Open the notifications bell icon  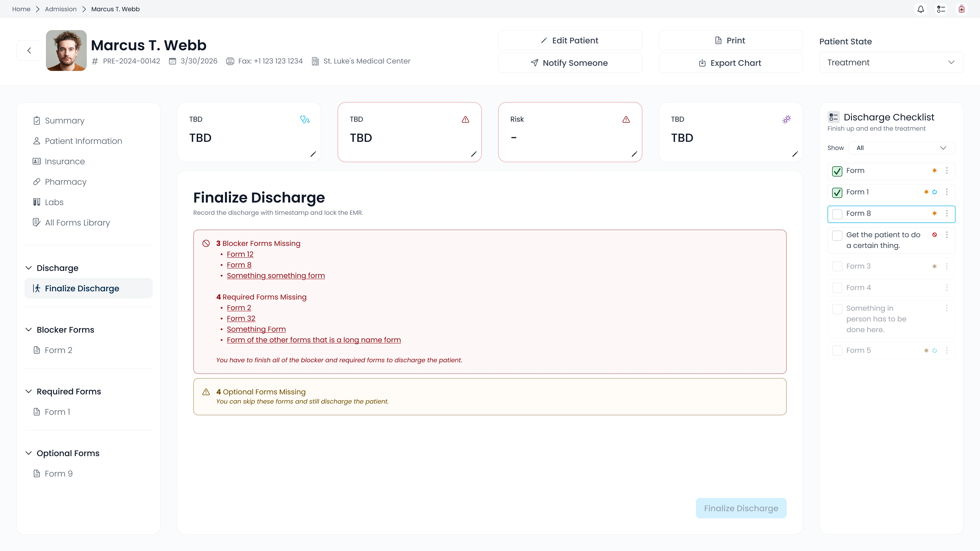[921, 9]
